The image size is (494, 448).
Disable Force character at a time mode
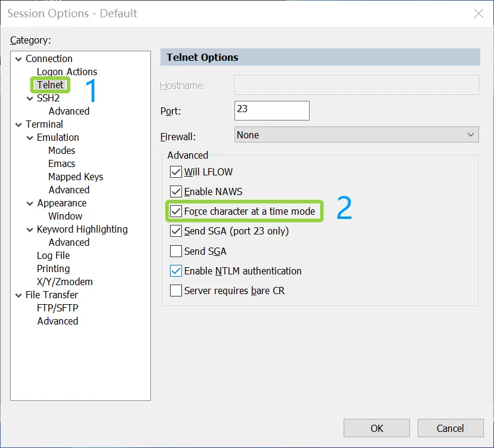click(176, 212)
